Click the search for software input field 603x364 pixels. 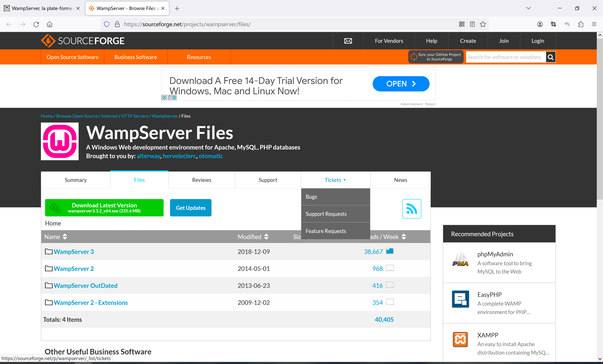tap(506, 57)
